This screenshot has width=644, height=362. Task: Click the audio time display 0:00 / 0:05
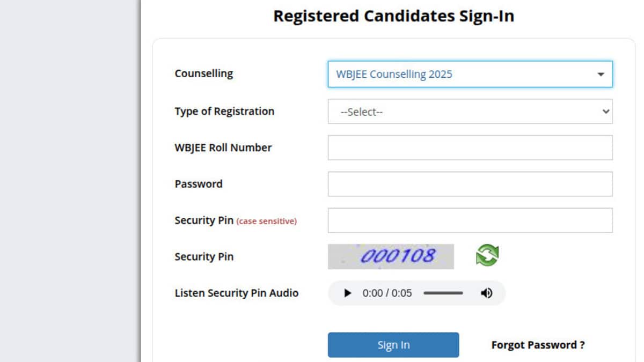(387, 293)
